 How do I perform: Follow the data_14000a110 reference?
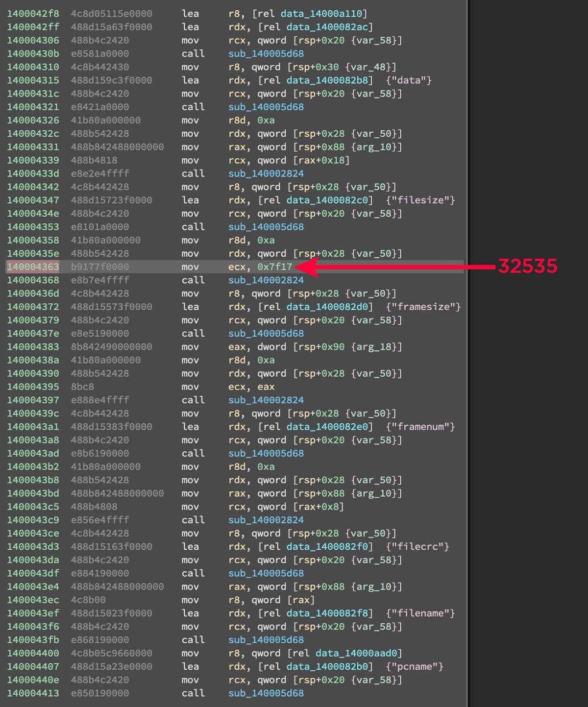pyautogui.click(x=321, y=14)
